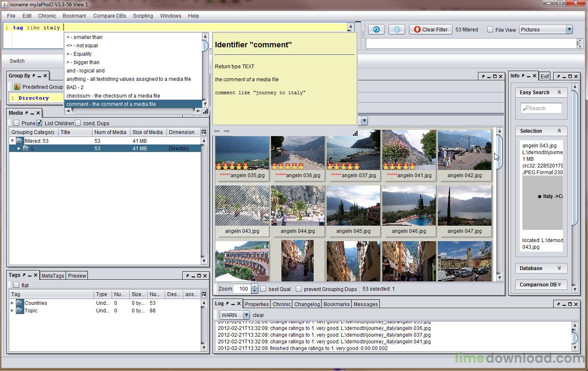Select 'anything' autocomplete suggestion
Screen dimensions: 588x371
pos(133,79)
